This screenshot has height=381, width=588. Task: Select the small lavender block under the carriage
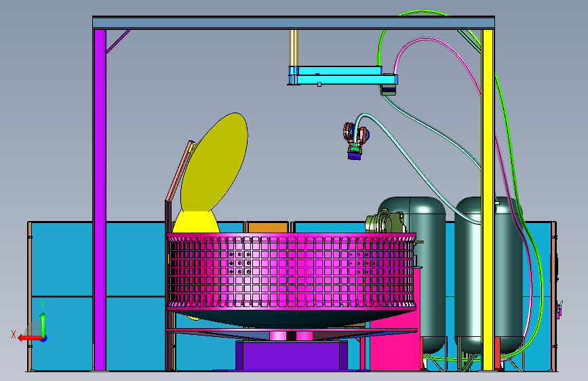tap(319, 84)
